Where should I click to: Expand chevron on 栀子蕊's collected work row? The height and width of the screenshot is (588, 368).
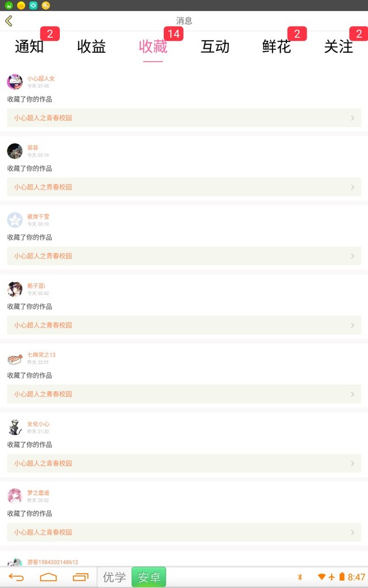coord(352,325)
